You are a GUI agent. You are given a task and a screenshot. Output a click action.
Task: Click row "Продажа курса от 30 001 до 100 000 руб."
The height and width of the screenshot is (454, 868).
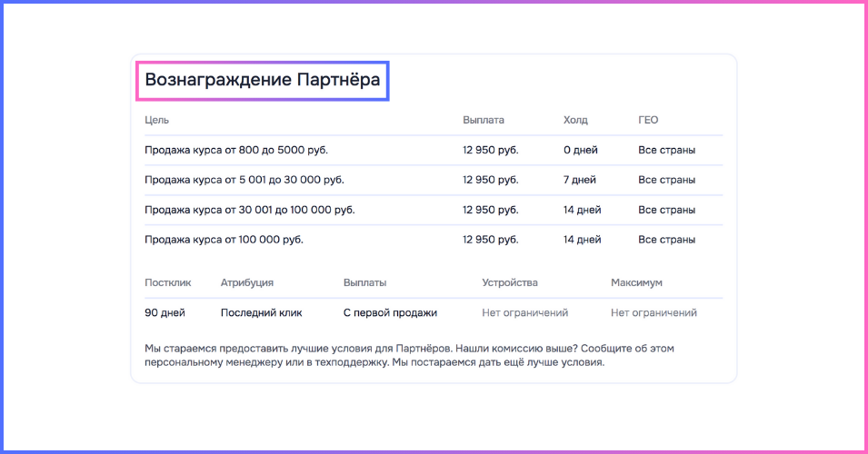coord(434,210)
